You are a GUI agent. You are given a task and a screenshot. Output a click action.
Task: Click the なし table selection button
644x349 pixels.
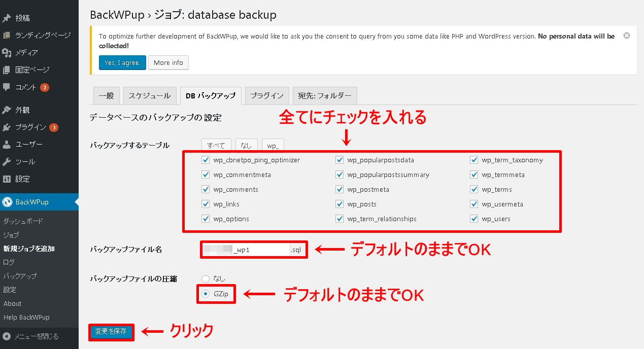pyautogui.click(x=246, y=146)
